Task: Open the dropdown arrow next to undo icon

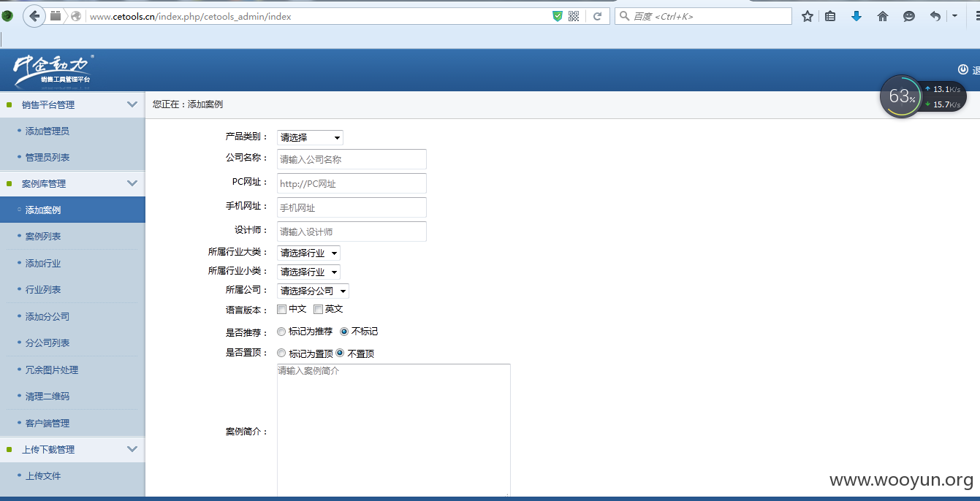Action: [x=954, y=16]
